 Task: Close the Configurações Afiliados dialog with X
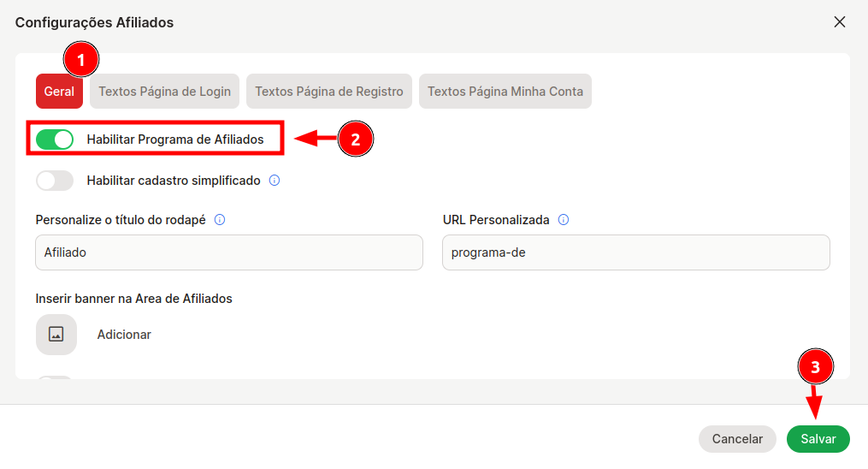click(x=839, y=22)
